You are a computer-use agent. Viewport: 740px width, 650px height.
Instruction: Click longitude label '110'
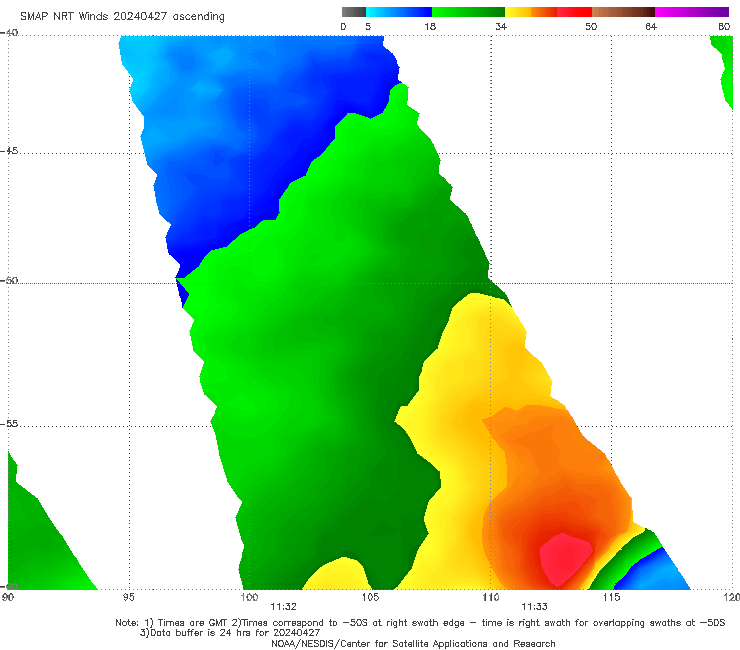click(x=491, y=597)
